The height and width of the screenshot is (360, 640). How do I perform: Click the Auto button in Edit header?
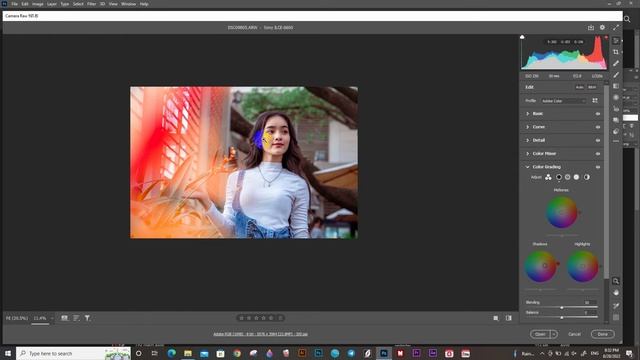pyautogui.click(x=580, y=87)
